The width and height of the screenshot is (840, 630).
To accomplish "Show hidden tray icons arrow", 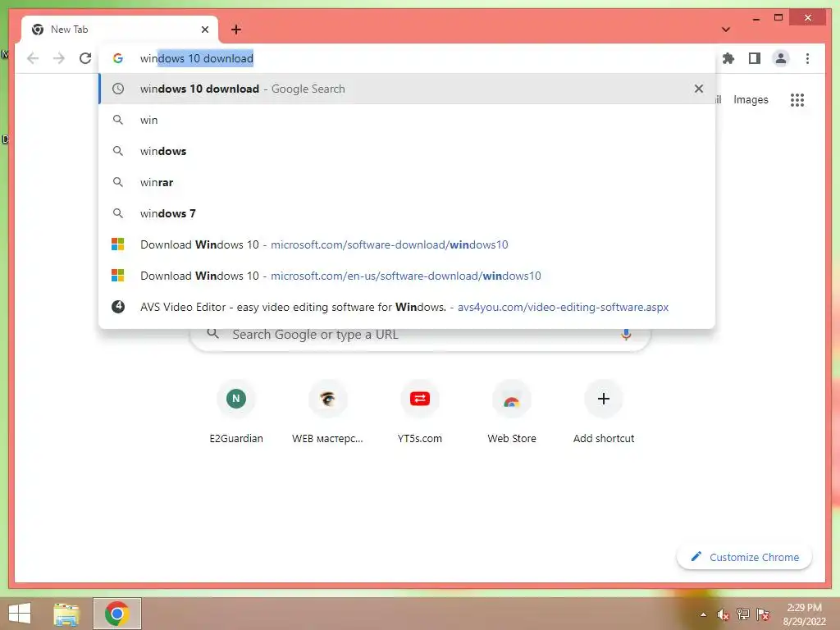I will (x=703, y=615).
